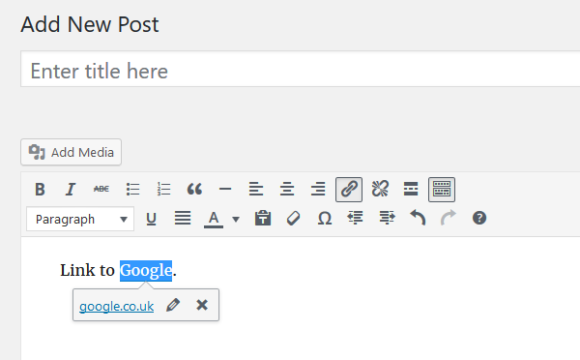Click the Insert/edit link button

tap(349, 189)
